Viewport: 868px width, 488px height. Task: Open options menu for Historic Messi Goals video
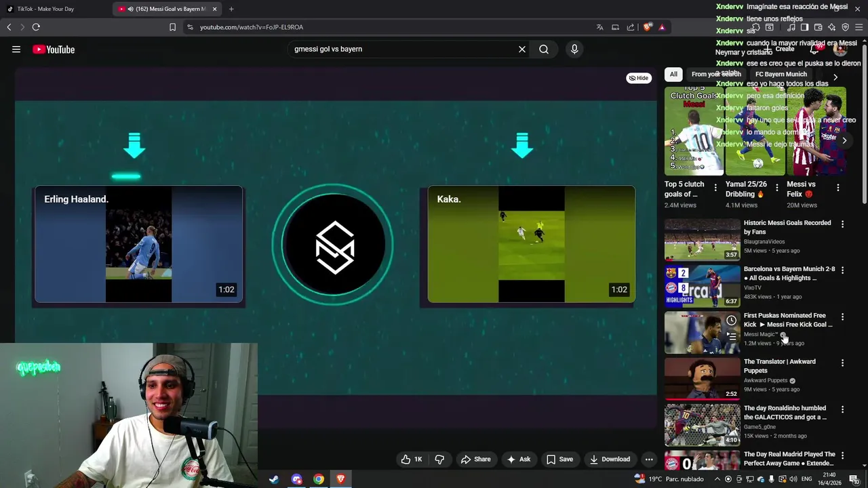pyautogui.click(x=842, y=224)
